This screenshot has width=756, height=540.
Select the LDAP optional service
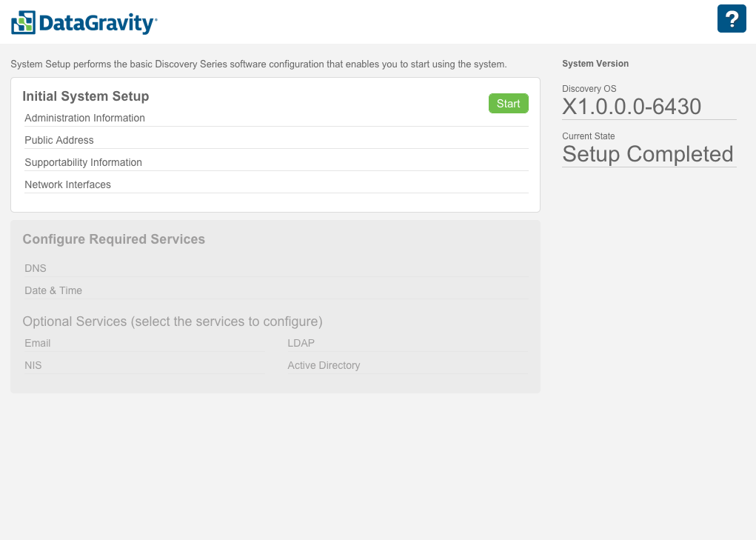(x=301, y=343)
